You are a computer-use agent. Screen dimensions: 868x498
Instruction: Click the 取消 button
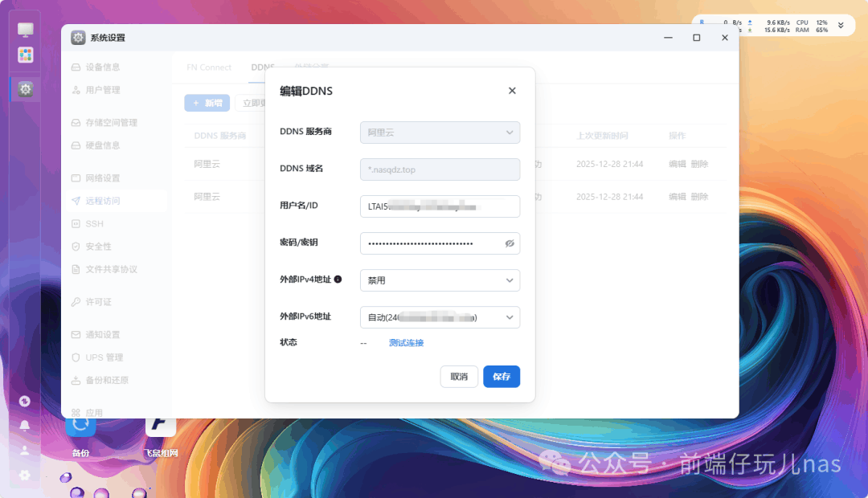(459, 377)
